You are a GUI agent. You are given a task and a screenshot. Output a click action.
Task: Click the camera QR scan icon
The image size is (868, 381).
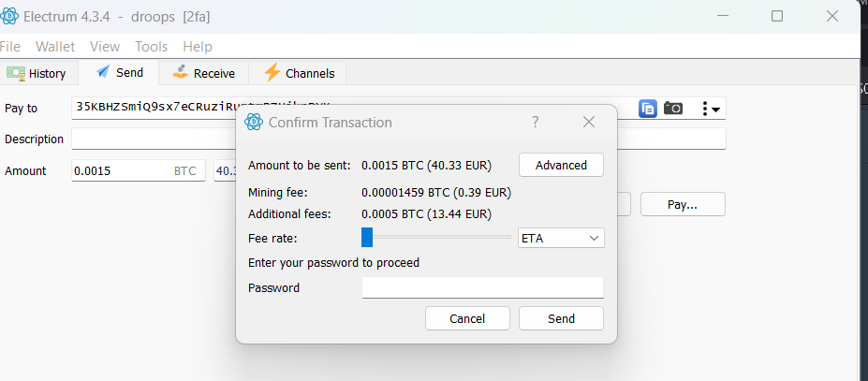(x=673, y=109)
